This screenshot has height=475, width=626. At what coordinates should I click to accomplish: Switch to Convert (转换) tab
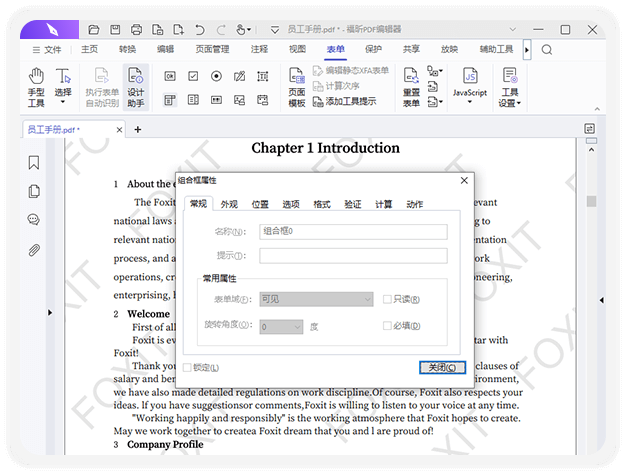pos(127,49)
